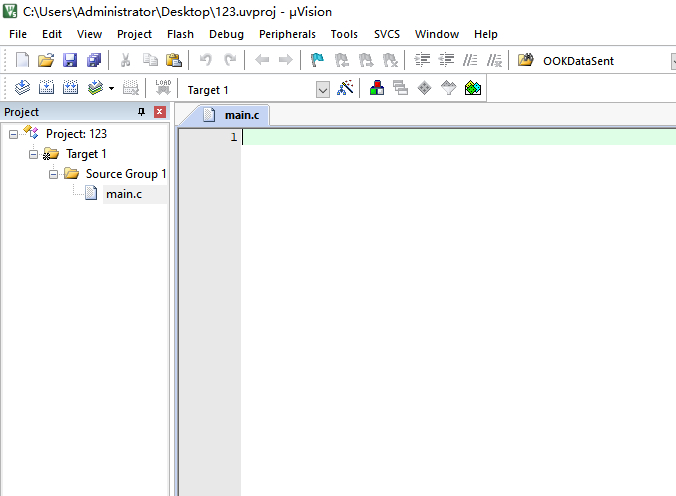Copy selection with the copy icon
The height and width of the screenshot is (496, 676).
150,60
